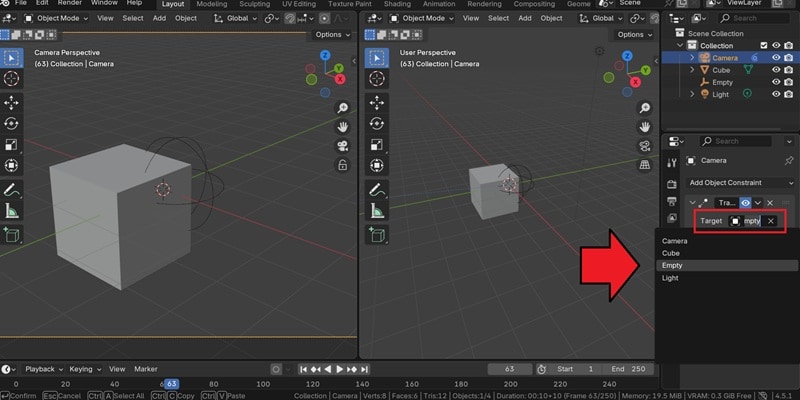This screenshot has width=800, height=400.
Task: Expand the Camera item in outliner
Action: click(692, 58)
